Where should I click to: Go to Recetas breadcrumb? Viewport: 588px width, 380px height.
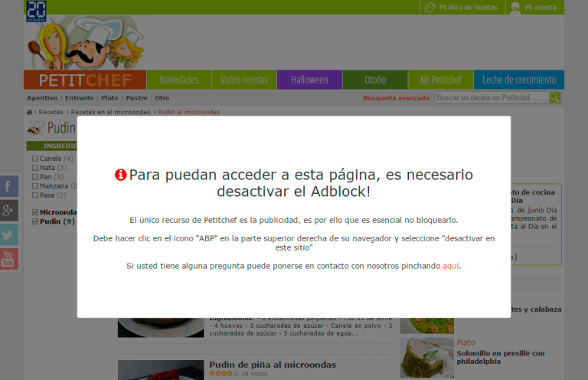(x=51, y=112)
